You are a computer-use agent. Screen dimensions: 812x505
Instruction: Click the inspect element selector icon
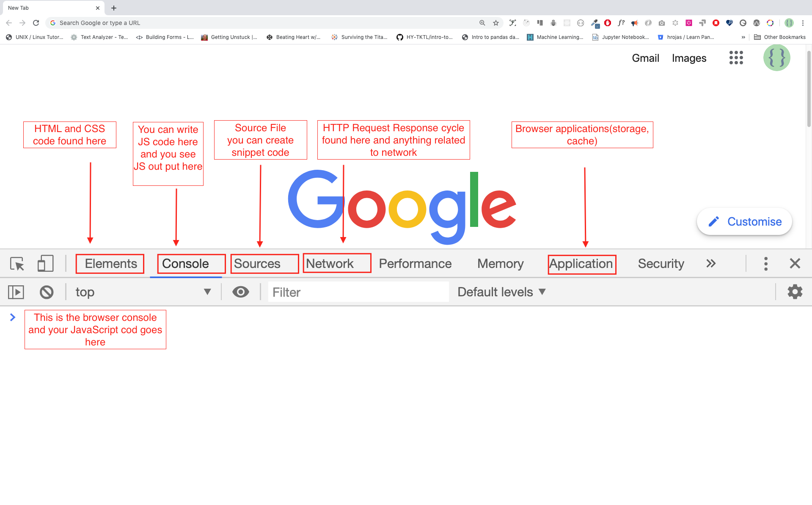click(x=17, y=264)
